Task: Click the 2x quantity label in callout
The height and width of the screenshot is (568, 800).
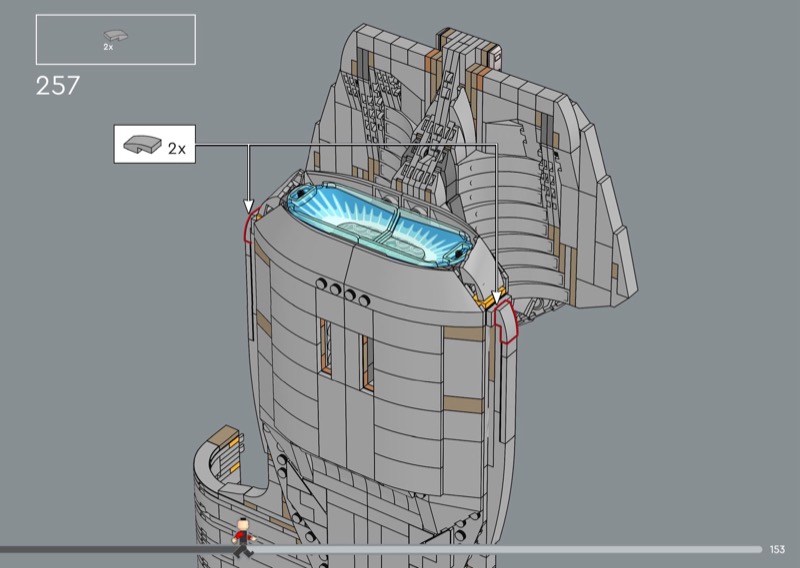Action: coord(176,148)
